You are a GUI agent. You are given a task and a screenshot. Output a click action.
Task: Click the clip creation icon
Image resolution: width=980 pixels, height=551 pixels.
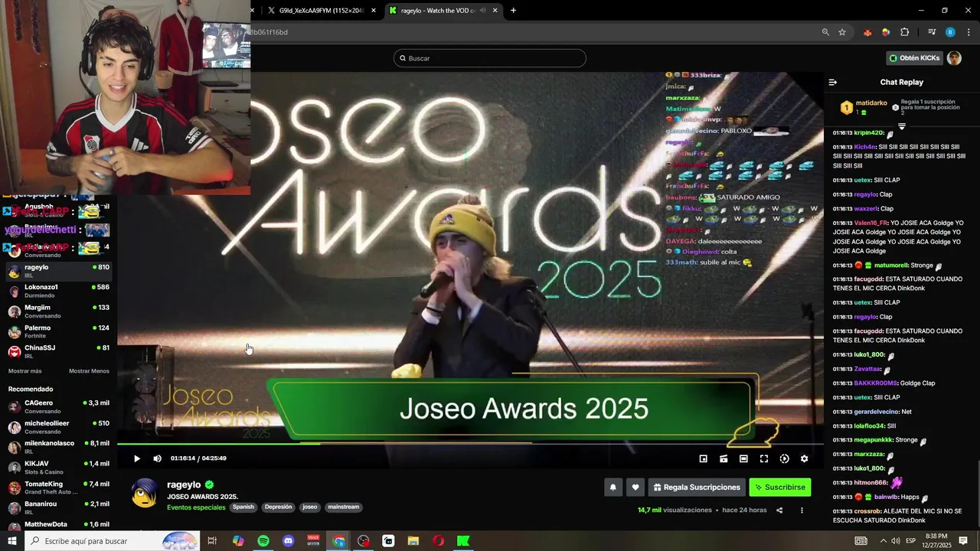[724, 458]
